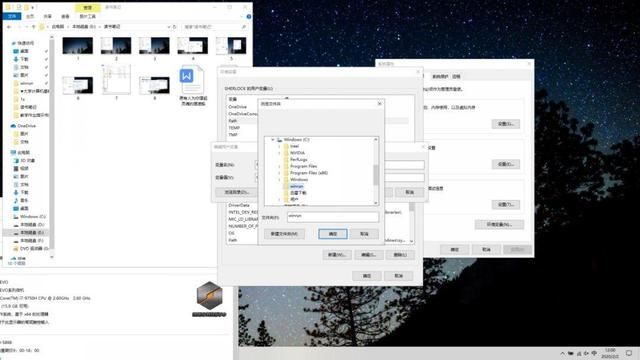Select the WPS document file in Explorer
The width and height of the screenshot is (640, 360).
pos(193,87)
